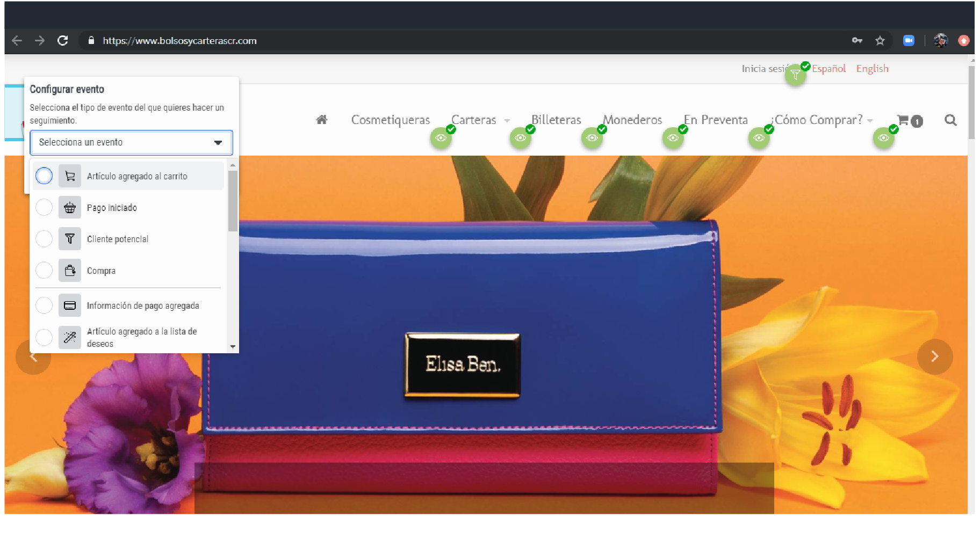Show the previous carousel slide
Screen dimensions: 980x553
(x=33, y=356)
